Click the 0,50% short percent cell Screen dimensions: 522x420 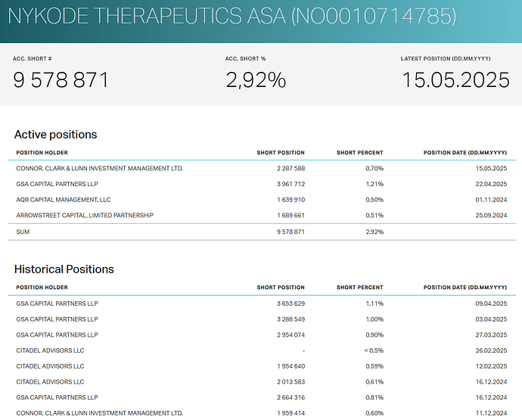click(374, 200)
